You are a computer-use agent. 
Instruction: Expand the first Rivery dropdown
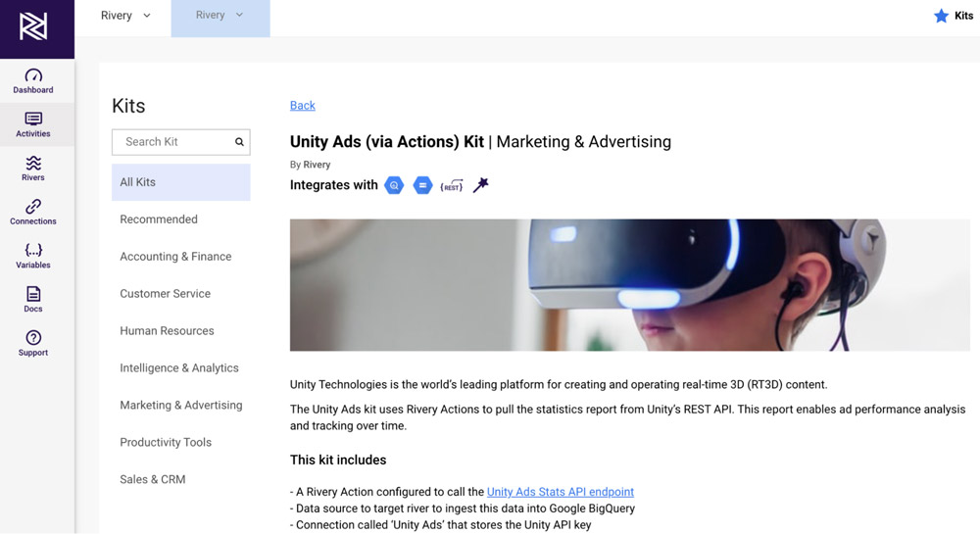tap(125, 16)
